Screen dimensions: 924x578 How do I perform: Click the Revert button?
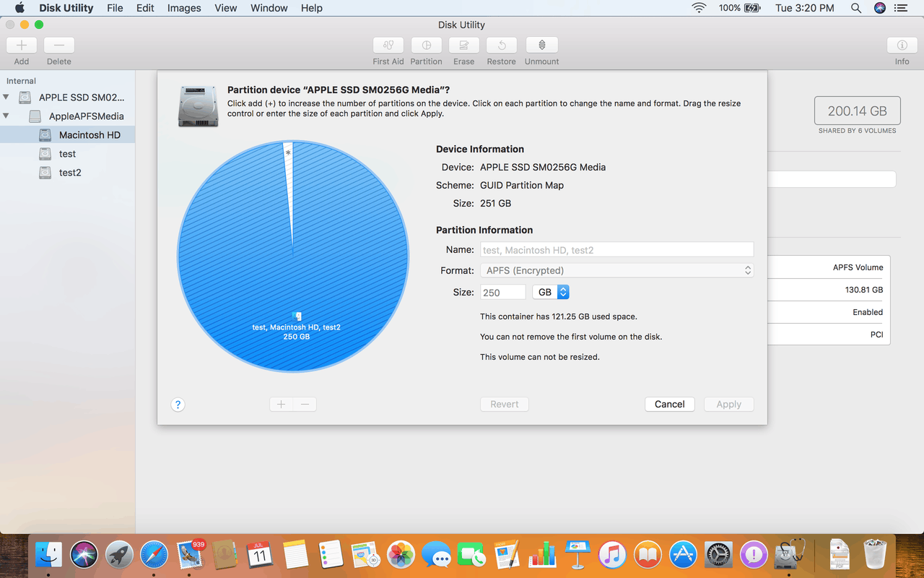(x=505, y=405)
